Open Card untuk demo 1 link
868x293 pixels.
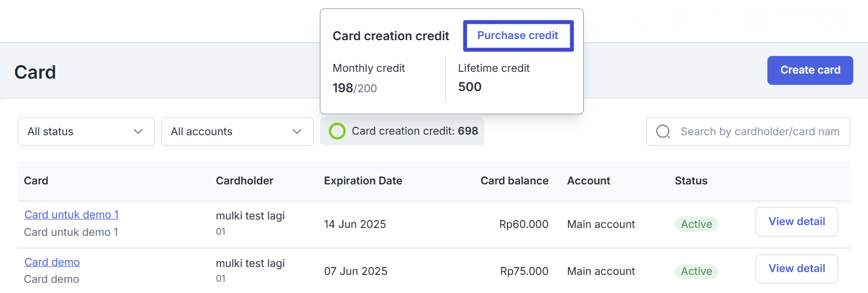click(71, 214)
